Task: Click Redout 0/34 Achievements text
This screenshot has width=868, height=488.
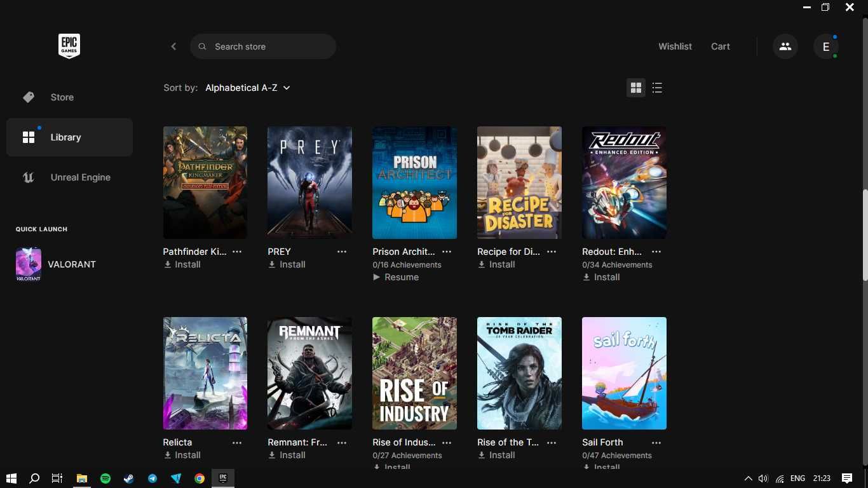Action: tap(617, 265)
